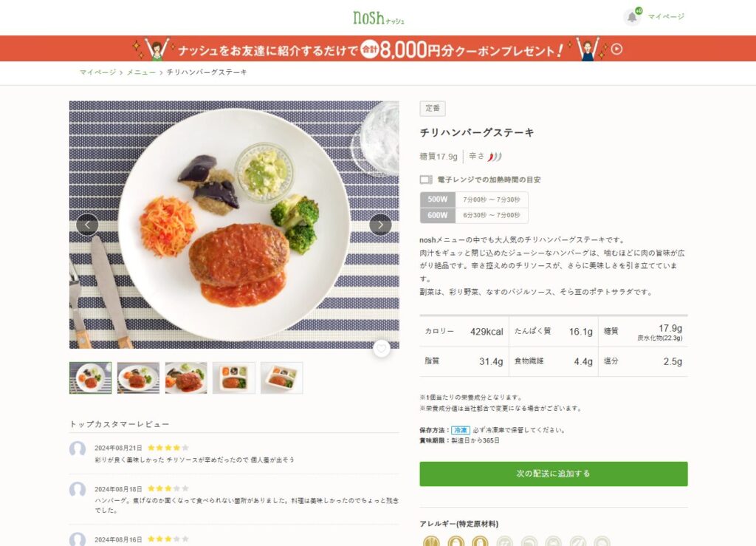756x546 pixels.
Task: Go to メニュー in the breadcrumb
Action: [x=141, y=72]
